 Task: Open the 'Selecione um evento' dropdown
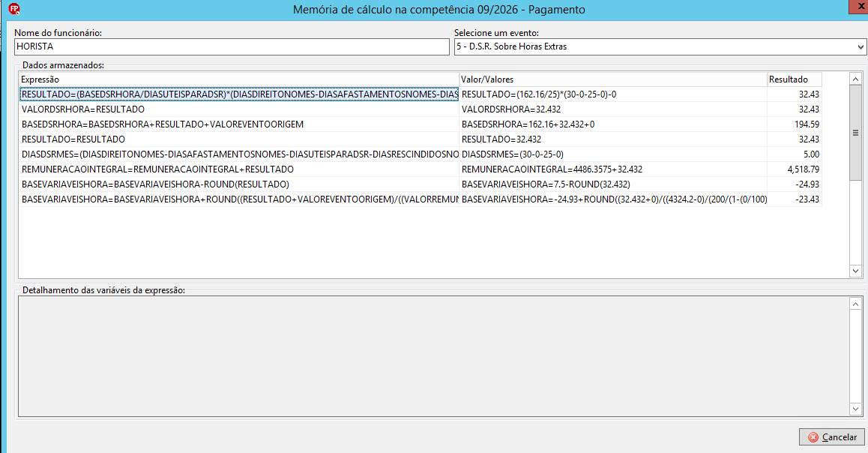tap(861, 47)
